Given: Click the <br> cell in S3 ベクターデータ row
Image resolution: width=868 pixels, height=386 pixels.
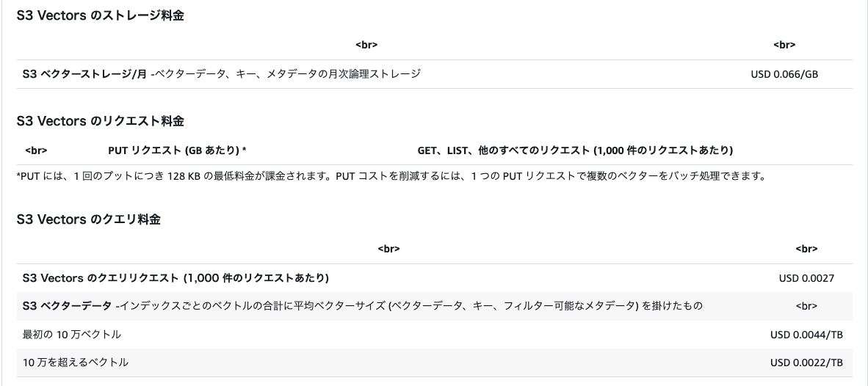Looking at the screenshot, I should pyautogui.click(x=806, y=306).
